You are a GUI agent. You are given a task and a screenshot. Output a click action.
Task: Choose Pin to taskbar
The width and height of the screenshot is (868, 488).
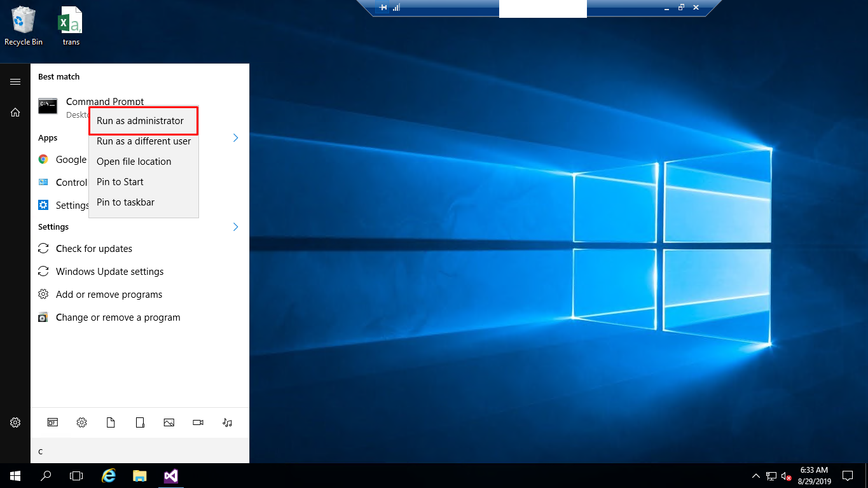tap(144, 202)
